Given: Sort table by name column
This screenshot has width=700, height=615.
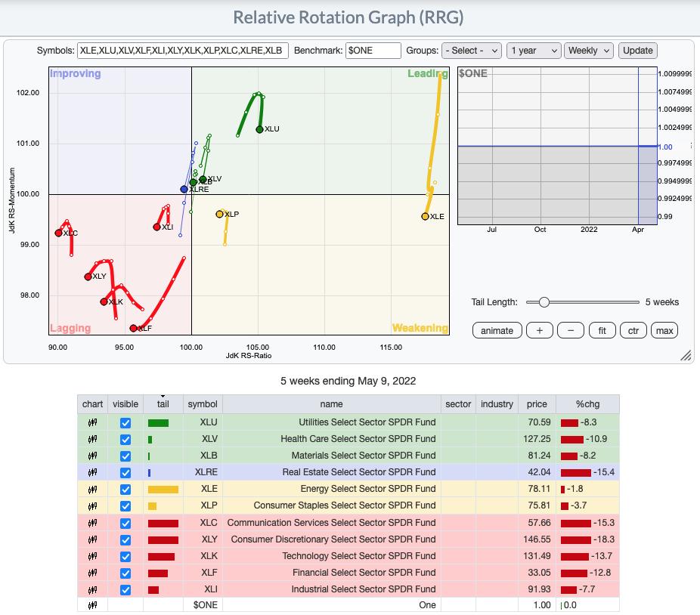Looking at the screenshot, I should [x=331, y=404].
